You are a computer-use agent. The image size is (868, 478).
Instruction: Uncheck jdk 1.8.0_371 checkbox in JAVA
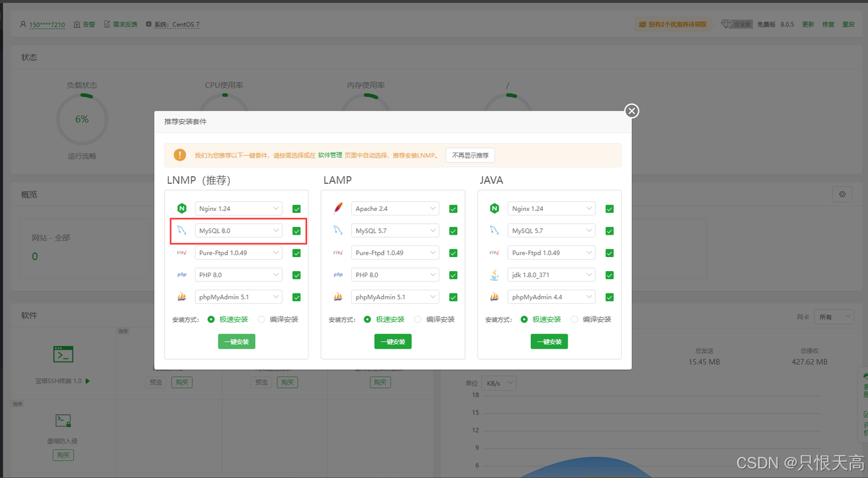click(610, 275)
